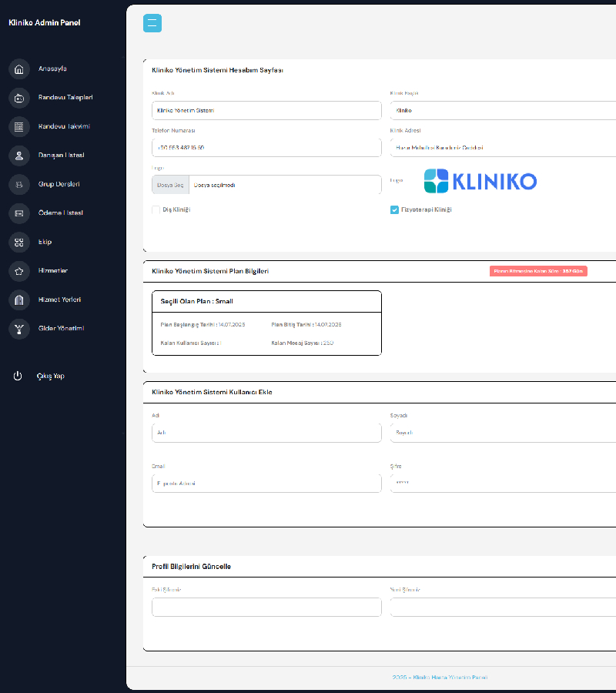The height and width of the screenshot is (693, 616).
Task: Select Hizmetler menu label
Action: (52, 271)
